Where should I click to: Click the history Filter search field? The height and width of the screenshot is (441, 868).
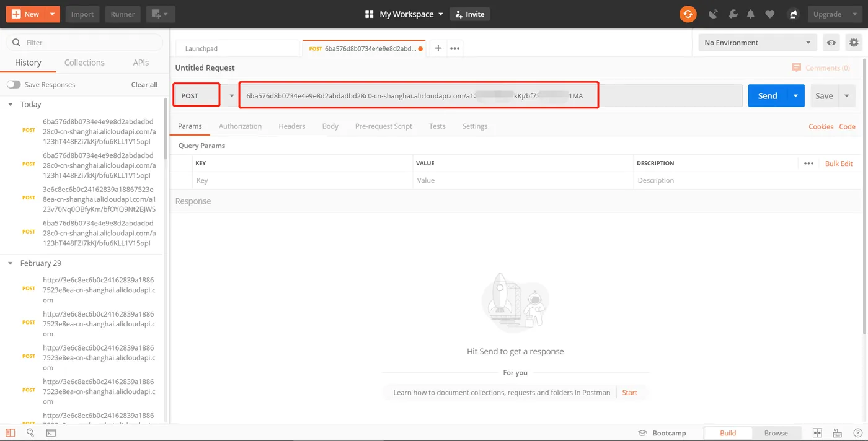84,43
